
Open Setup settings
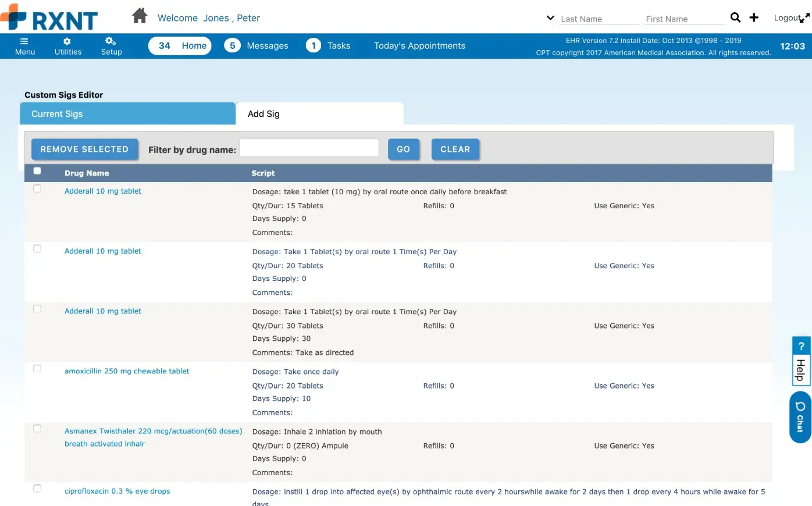(111, 47)
